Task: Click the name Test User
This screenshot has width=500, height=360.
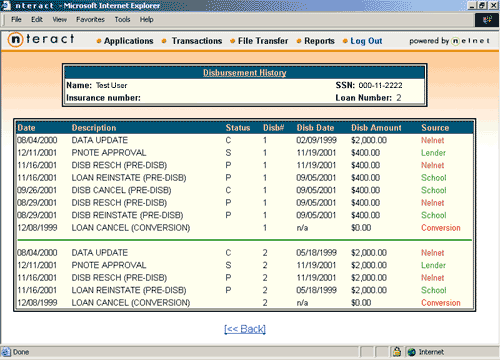Action: [x=112, y=86]
